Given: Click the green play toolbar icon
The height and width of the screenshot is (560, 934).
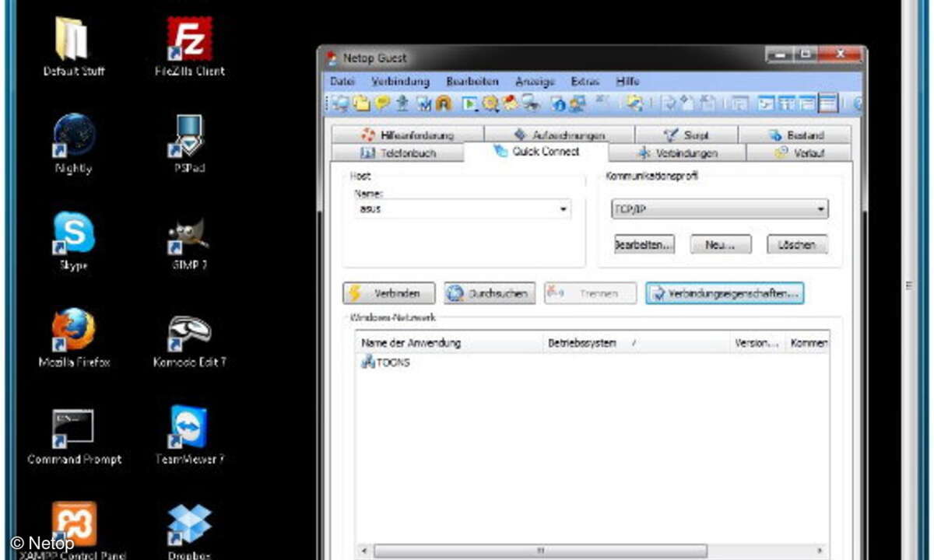Looking at the screenshot, I should click(469, 103).
